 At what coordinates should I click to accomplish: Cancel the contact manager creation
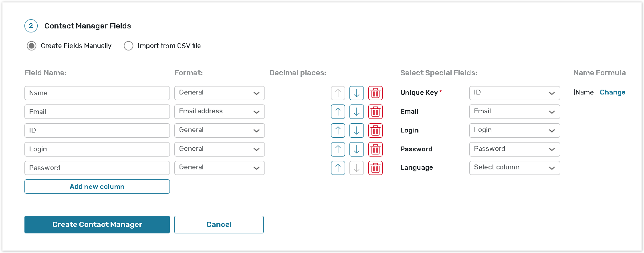[x=219, y=225]
